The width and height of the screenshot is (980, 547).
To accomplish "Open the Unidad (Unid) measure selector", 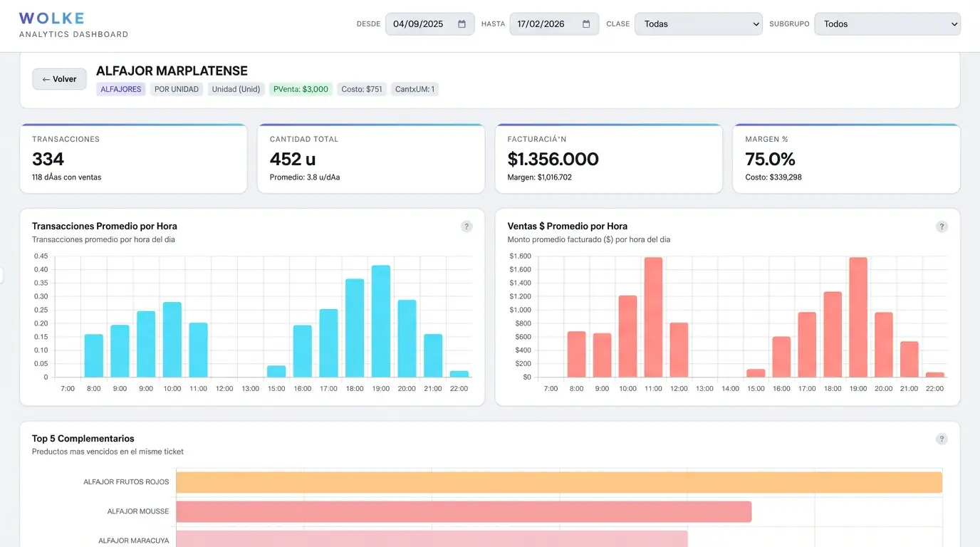I will [x=236, y=89].
